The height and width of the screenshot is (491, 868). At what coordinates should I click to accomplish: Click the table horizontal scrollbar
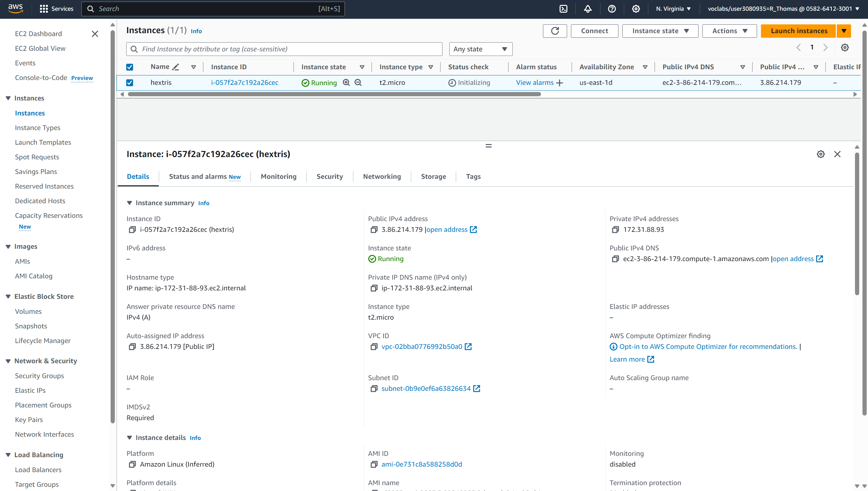[x=334, y=94]
